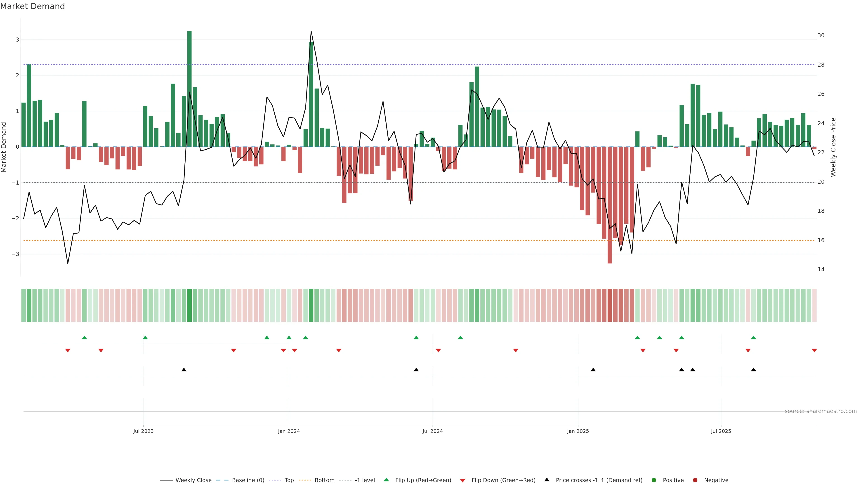Screen dimensions: 868x488
Task: Click the source sharemaestro.com text
Action: click(821, 411)
